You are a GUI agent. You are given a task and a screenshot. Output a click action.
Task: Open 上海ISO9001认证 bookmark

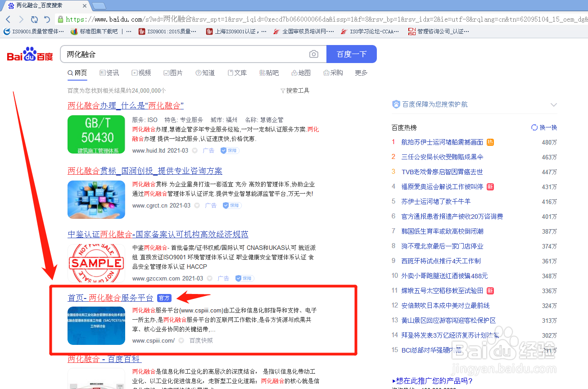(x=236, y=32)
